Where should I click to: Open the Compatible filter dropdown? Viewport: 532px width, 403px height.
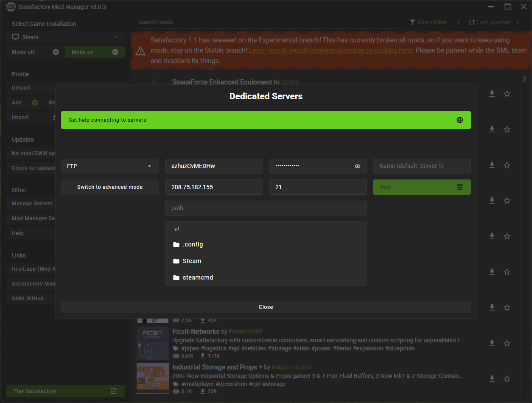[x=435, y=22]
